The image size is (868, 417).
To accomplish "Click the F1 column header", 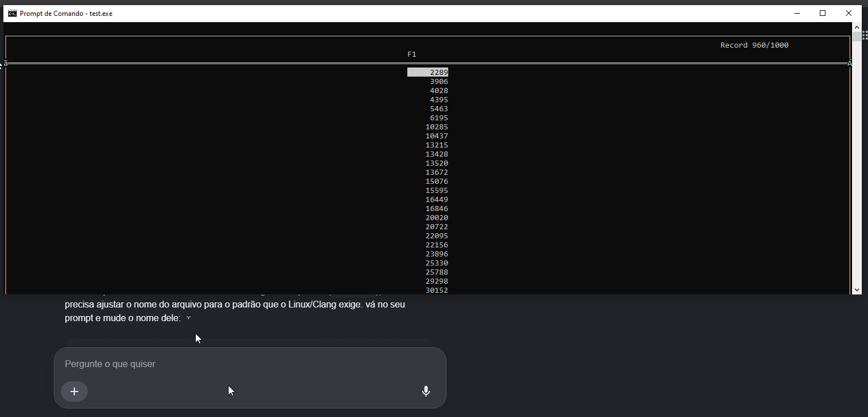I will click(x=412, y=54).
